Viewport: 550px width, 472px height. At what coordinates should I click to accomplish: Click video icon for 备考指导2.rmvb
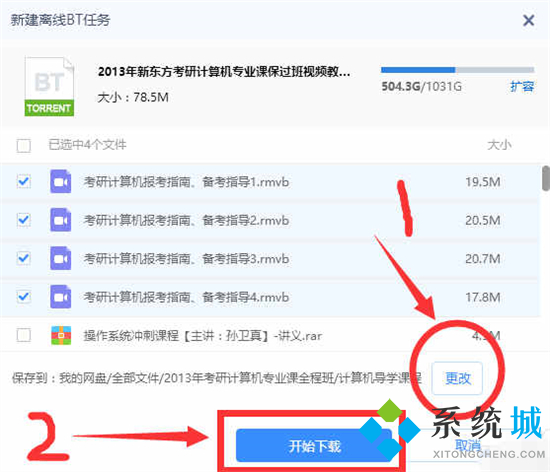(61, 220)
